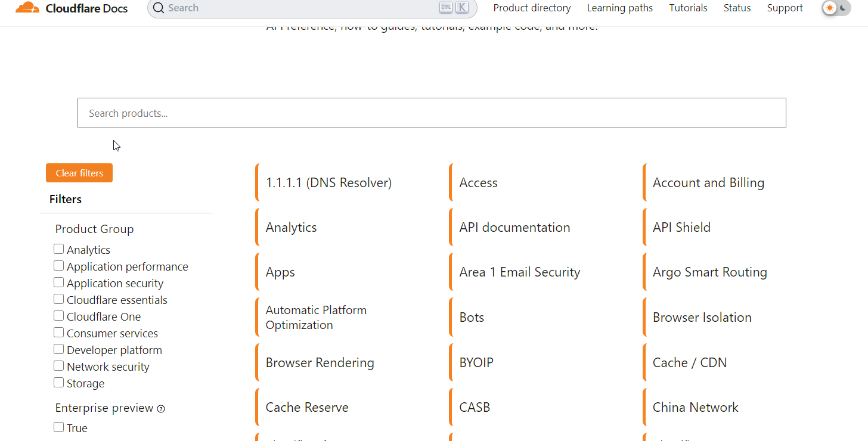The width and height of the screenshot is (868, 441).
Task: Open Support from the header
Action: tap(785, 8)
